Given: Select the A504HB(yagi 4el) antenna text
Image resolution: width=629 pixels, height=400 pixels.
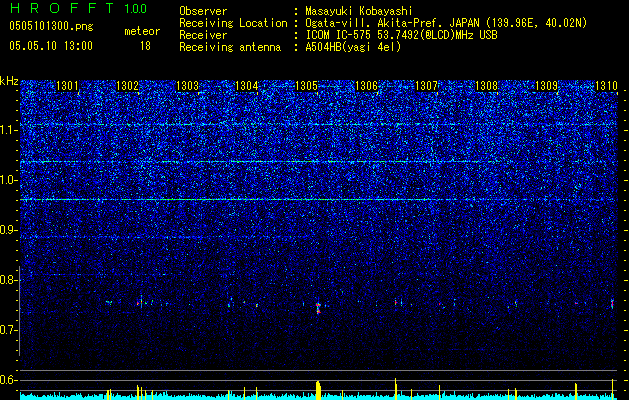Looking at the screenshot, I should 353,47.
